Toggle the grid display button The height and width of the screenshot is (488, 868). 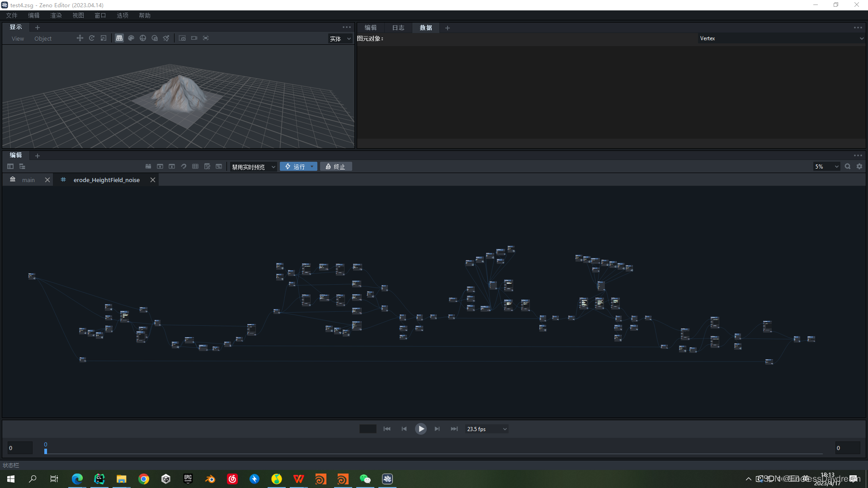click(119, 38)
